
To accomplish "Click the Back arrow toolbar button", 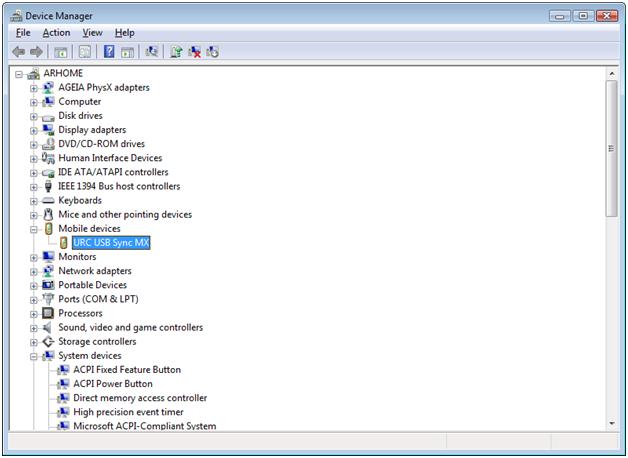I will coord(19,52).
